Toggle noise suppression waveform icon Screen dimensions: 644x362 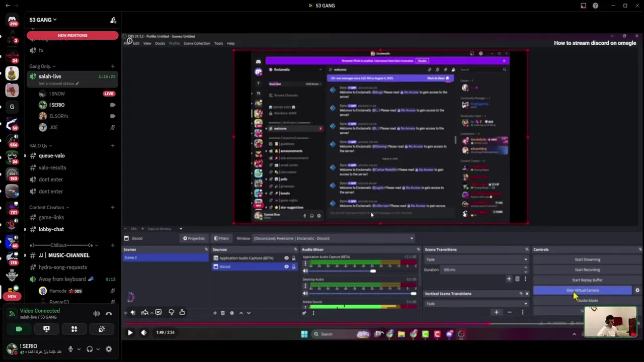coord(96,314)
